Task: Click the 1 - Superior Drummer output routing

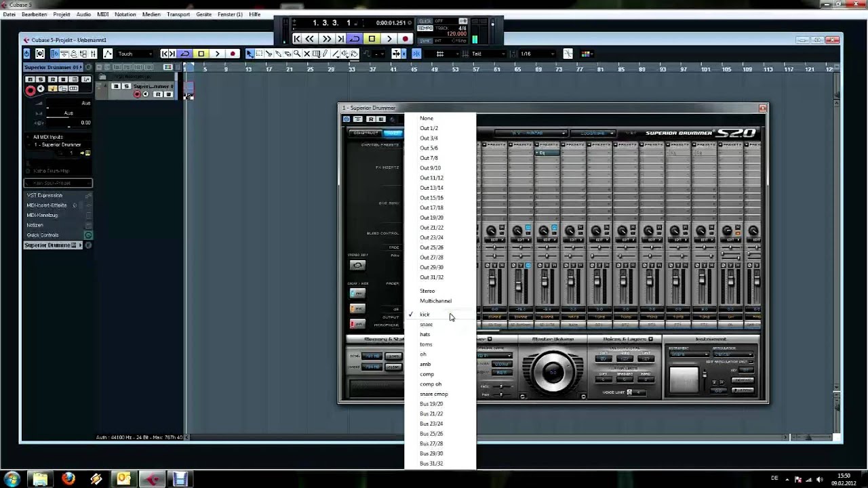Action: [58, 144]
